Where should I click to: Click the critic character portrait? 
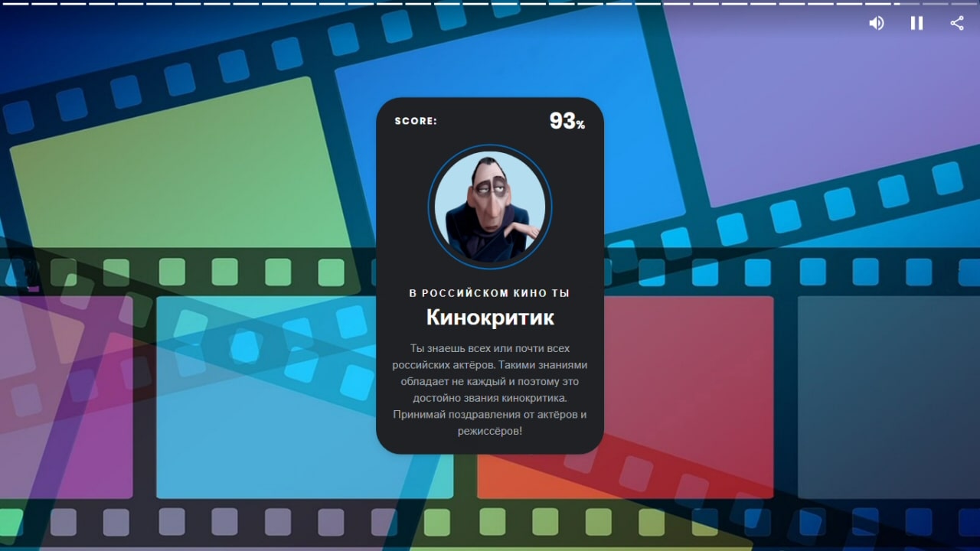[x=489, y=205]
